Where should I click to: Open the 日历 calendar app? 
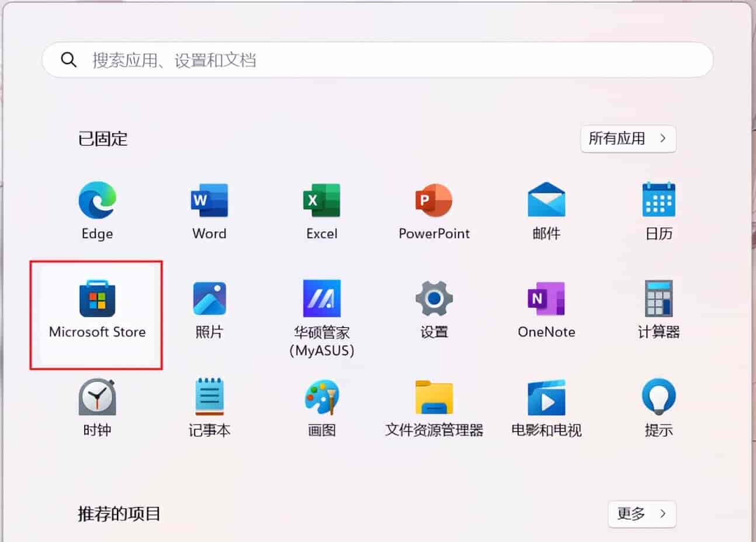point(658,200)
